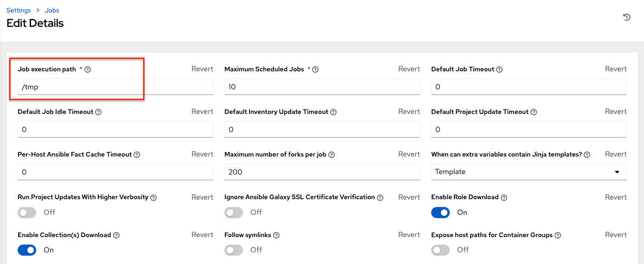Screen dimensions: 644x264
Task: Open the Jobs breadcrumb link
Action: pos(52,10)
